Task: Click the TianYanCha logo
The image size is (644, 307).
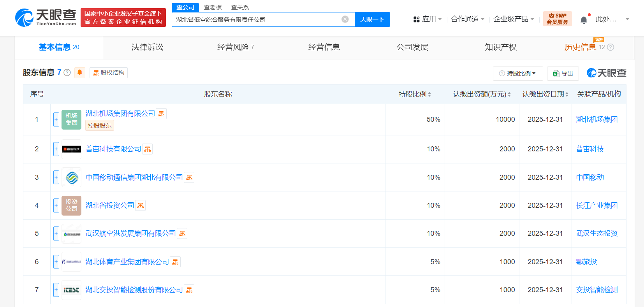Action: coord(46,18)
